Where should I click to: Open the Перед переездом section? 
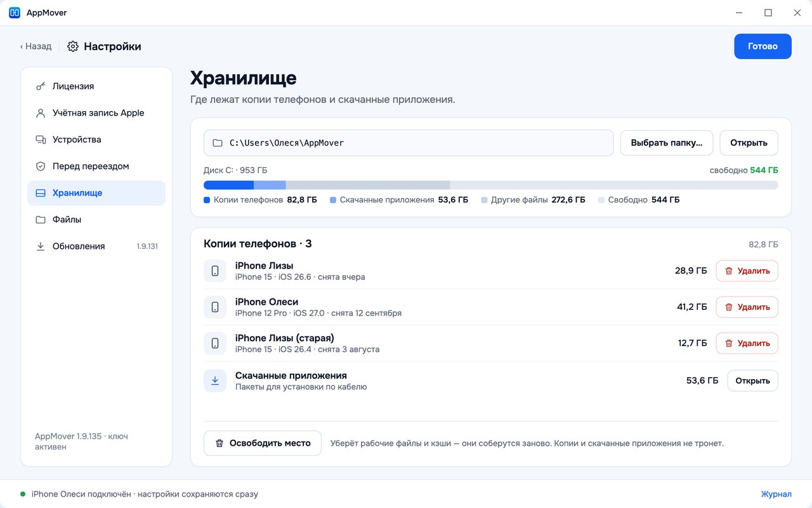click(x=96, y=166)
